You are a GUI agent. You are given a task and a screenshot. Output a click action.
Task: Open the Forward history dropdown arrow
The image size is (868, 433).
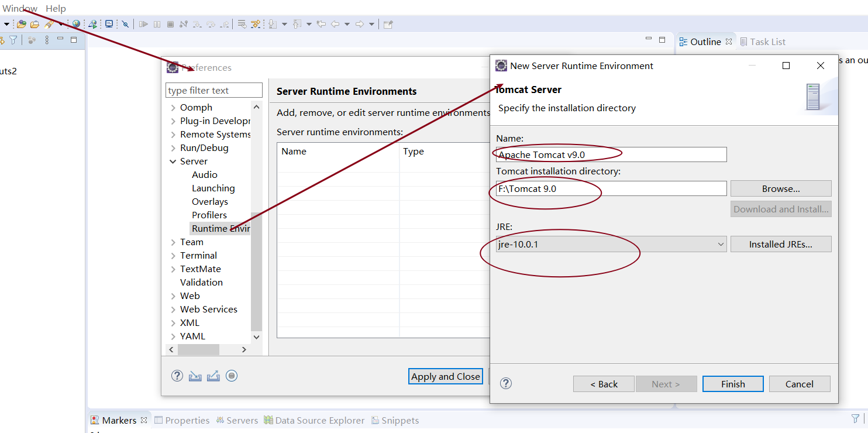point(371,24)
